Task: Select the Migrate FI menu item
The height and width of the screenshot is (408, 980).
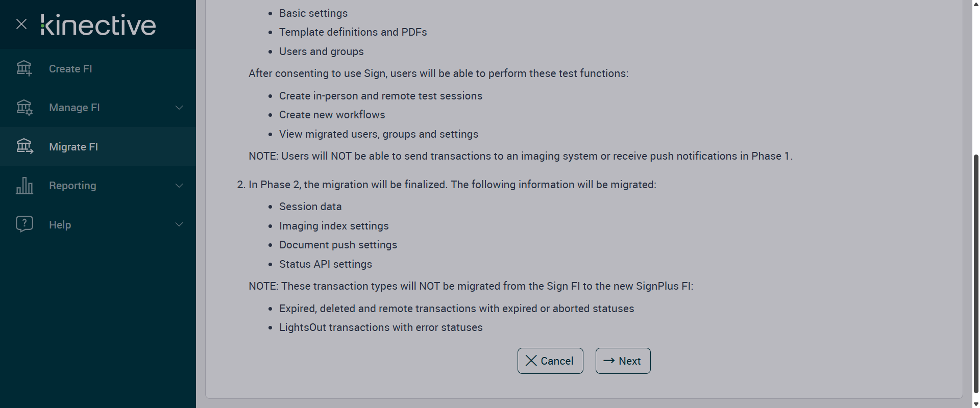Action: coord(73,147)
